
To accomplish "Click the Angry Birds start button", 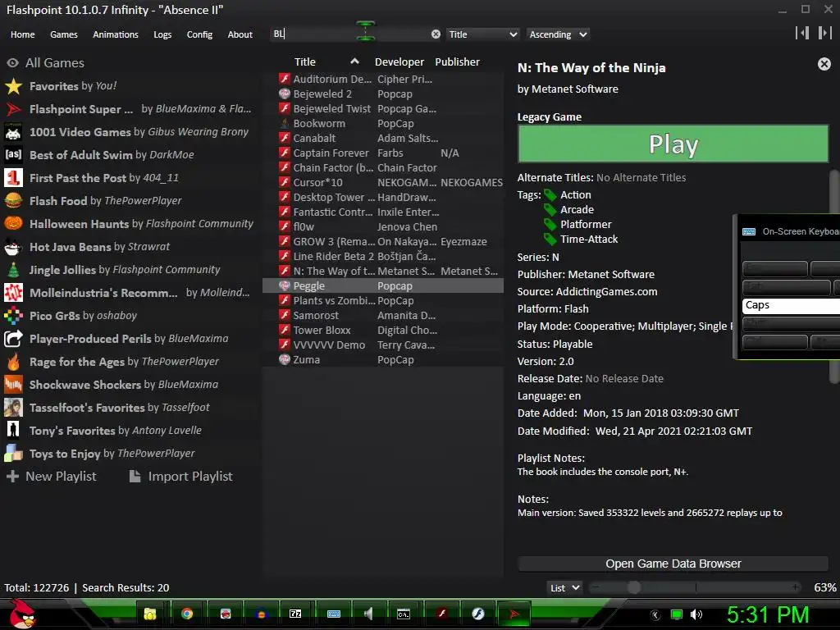I will pos(22,614).
